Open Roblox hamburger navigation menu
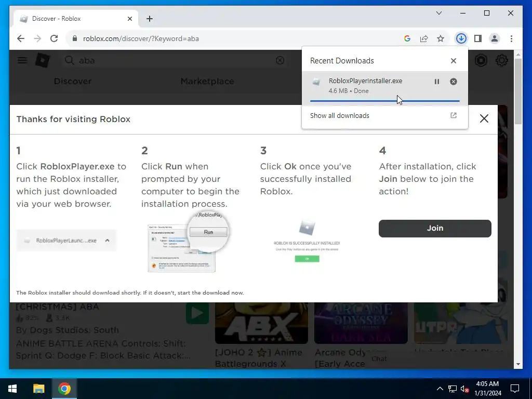The image size is (532, 399). (x=22, y=60)
